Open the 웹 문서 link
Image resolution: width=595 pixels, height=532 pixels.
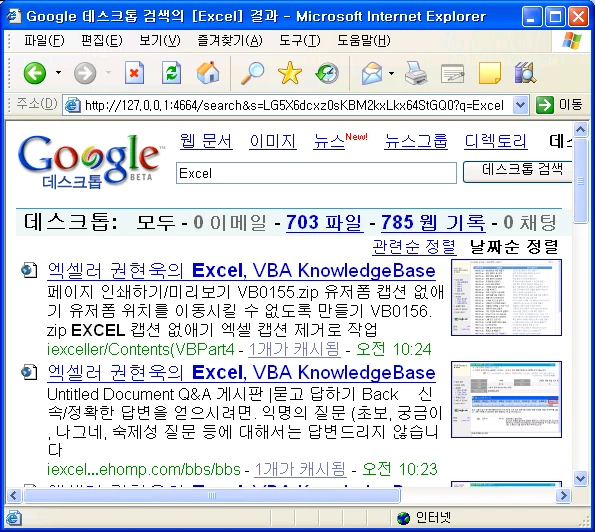tap(206, 141)
